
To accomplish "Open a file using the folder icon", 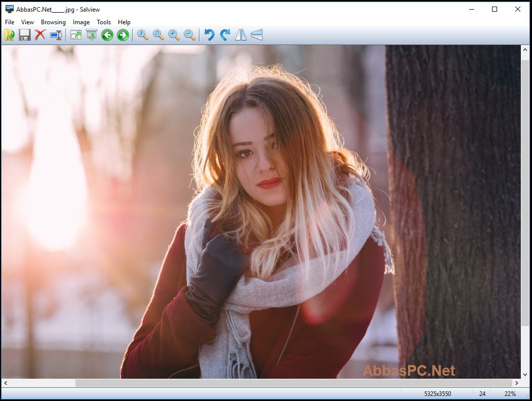I will tap(9, 35).
